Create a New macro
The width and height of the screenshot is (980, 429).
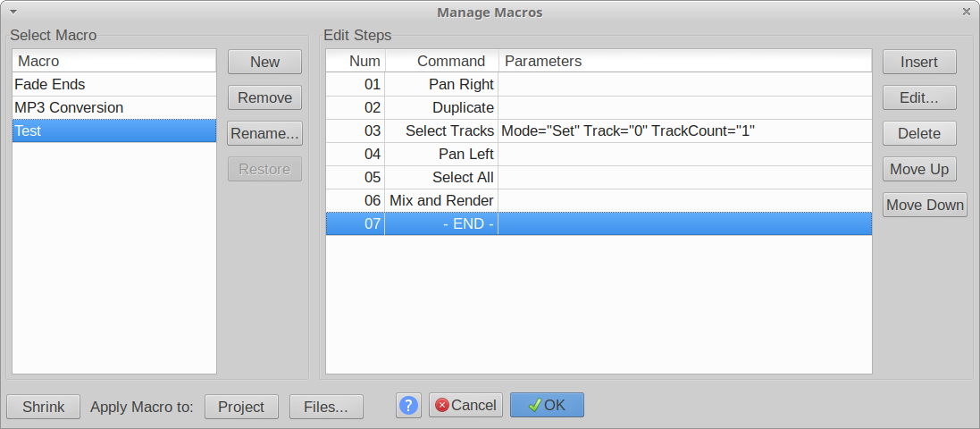pos(265,62)
